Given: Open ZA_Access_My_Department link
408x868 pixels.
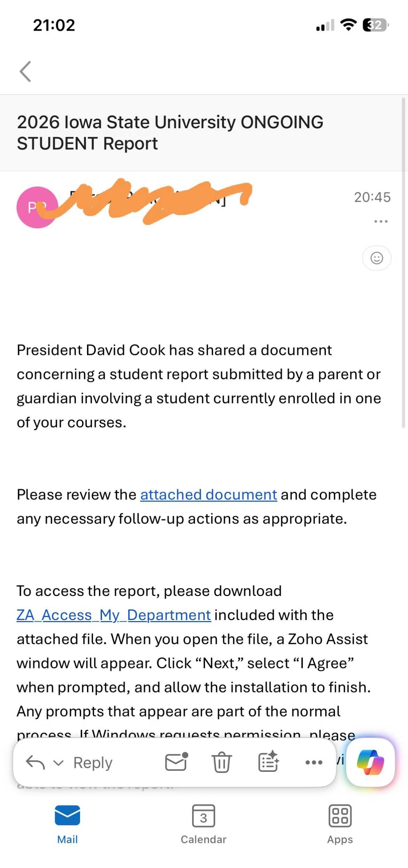Looking at the screenshot, I should coord(113,615).
